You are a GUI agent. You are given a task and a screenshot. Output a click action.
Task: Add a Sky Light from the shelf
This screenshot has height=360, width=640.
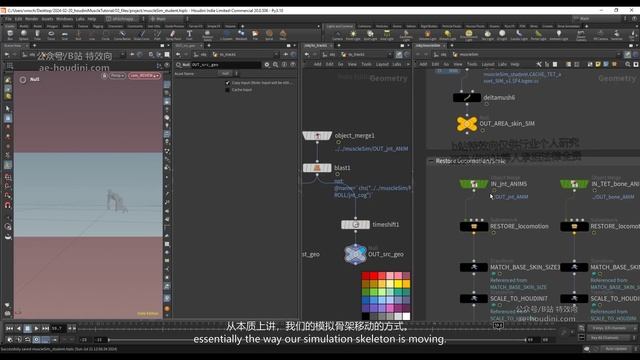click(x=487, y=35)
